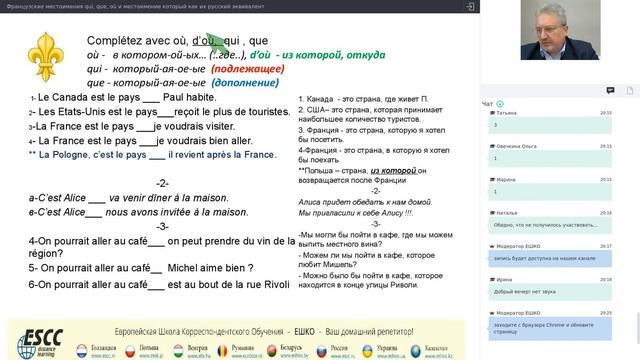The width and height of the screenshot is (640, 360).
Task: Click sender name Марина in chat
Action: click(506, 180)
